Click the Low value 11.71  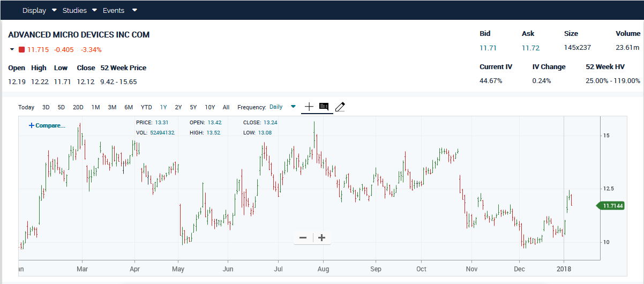tap(62, 82)
